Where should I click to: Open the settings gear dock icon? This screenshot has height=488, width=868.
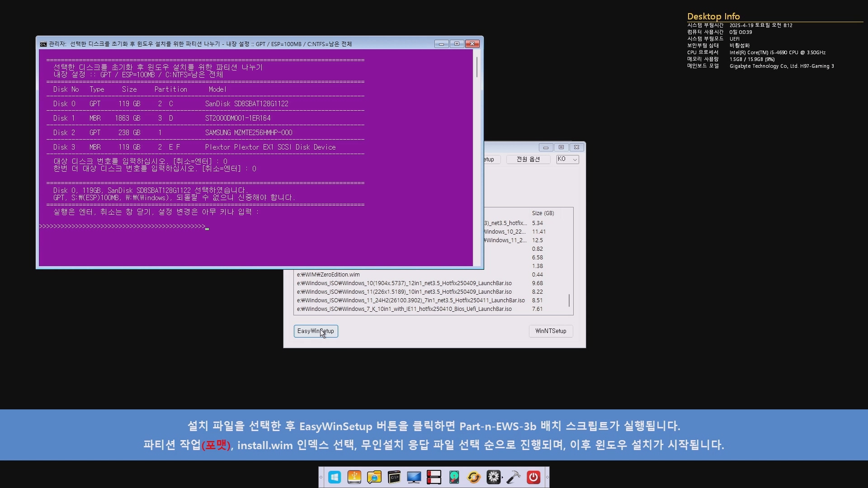493,477
